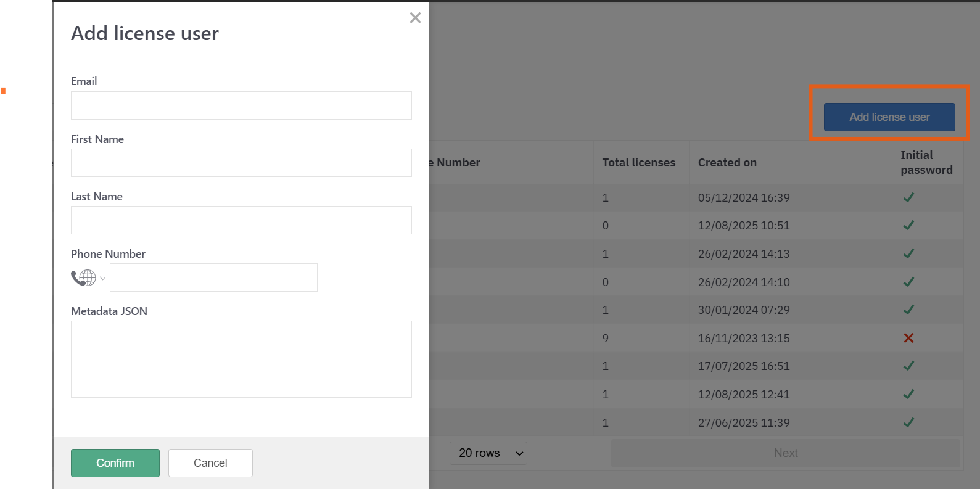Click the checkmark for 12/08/2025 10:51 row

click(x=908, y=226)
